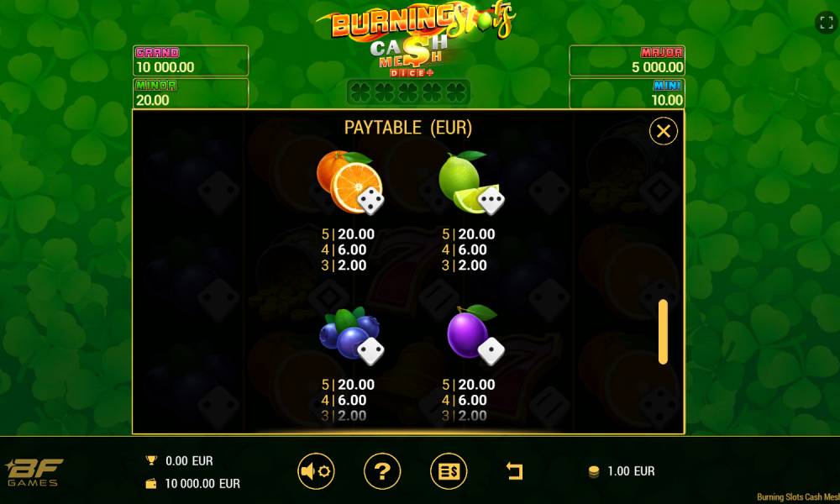Open sound settings speaker icon

(x=316, y=471)
